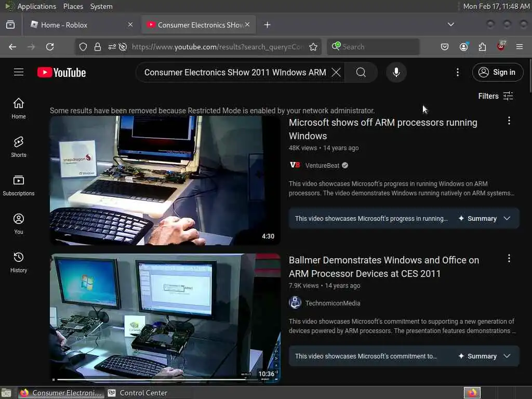
Task: Open Home in YouTube sidebar
Action: (x=19, y=109)
